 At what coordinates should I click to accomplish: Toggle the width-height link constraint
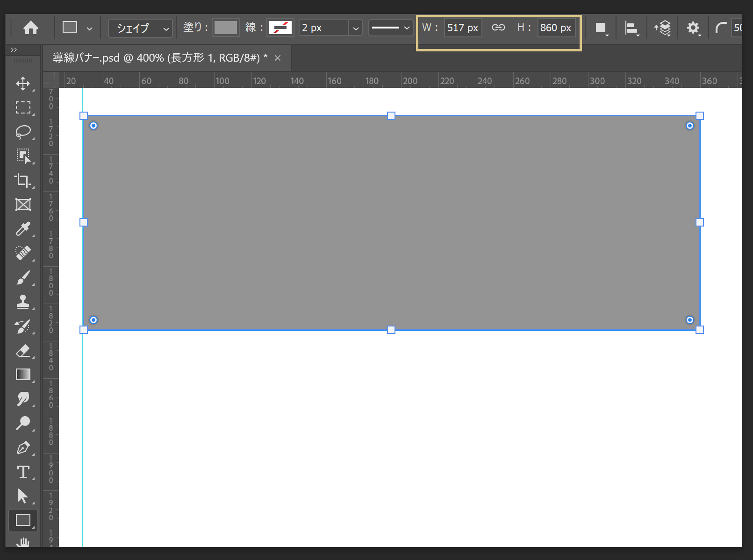point(498,27)
